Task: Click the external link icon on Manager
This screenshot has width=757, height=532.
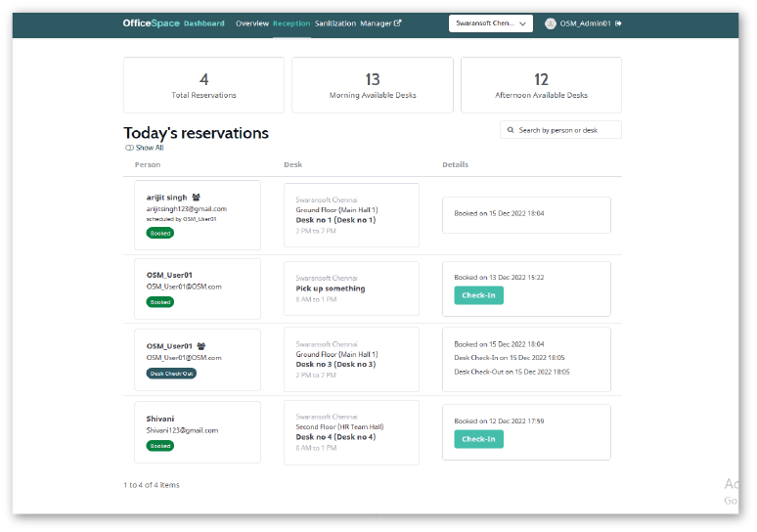Action: point(397,22)
